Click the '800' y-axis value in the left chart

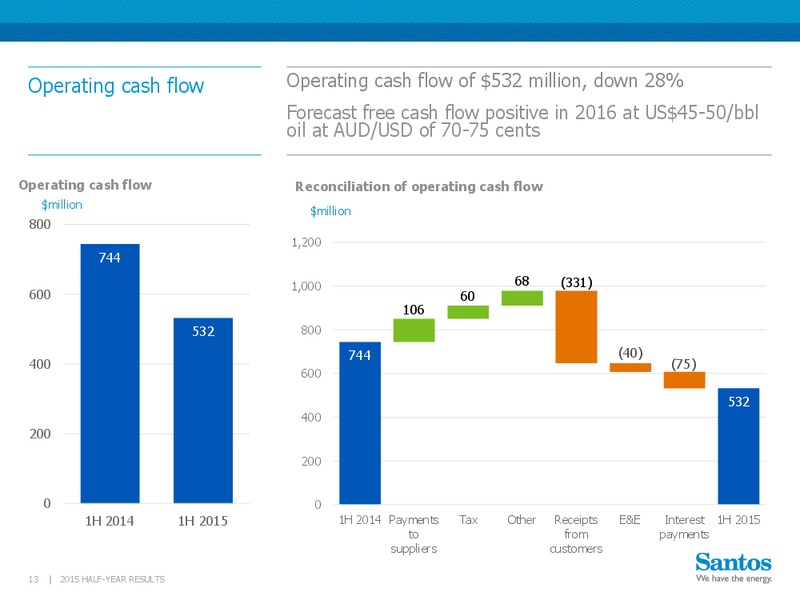click(40, 224)
